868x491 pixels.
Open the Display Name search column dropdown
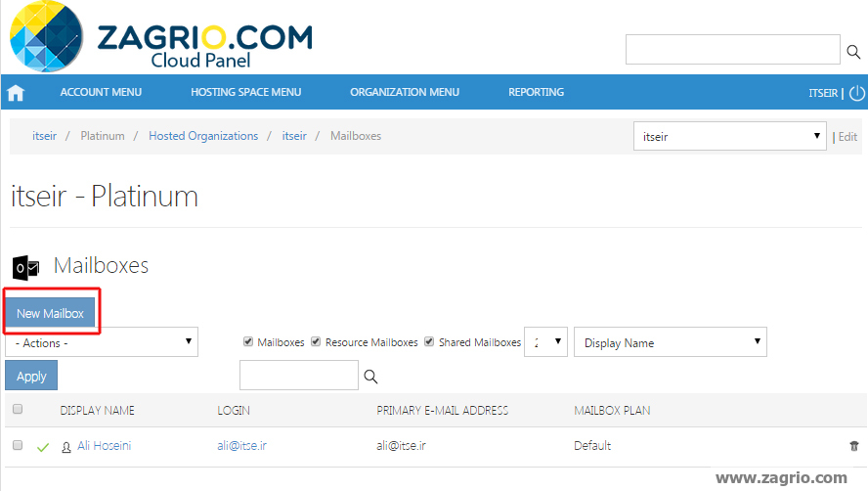pyautogui.click(x=671, y=342)
